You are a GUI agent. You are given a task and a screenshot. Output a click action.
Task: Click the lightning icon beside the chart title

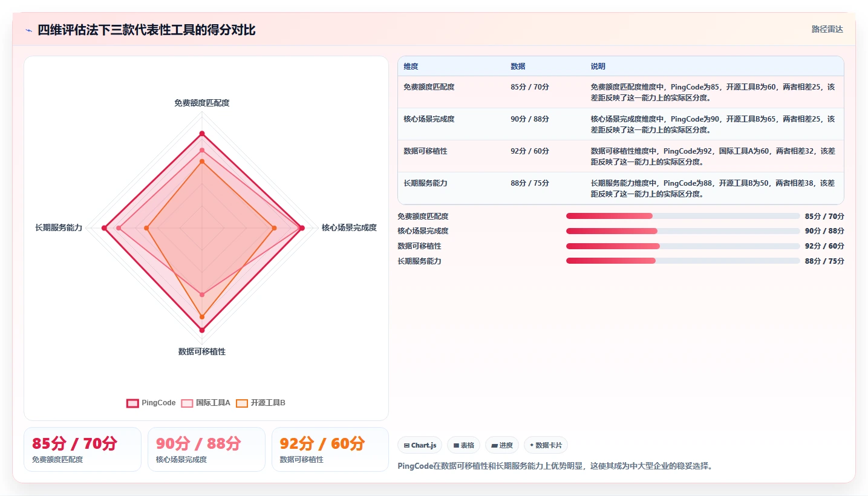coord(29,30)
